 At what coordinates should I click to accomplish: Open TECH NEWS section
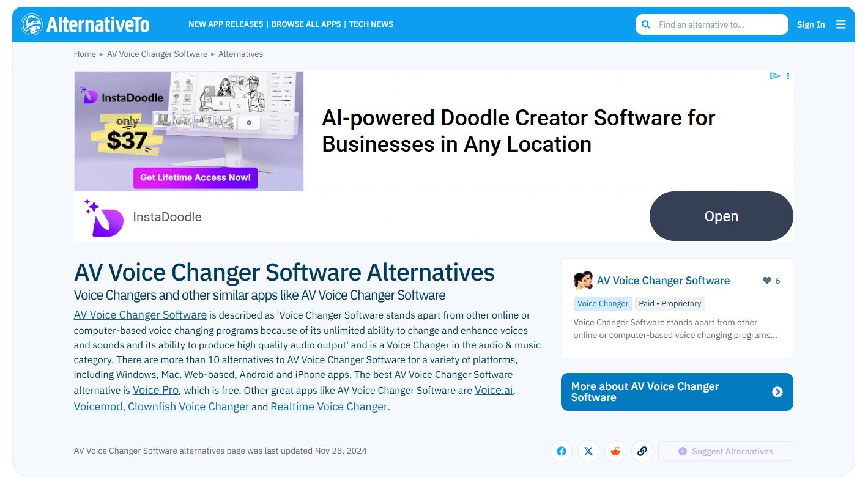click(371, 24)
